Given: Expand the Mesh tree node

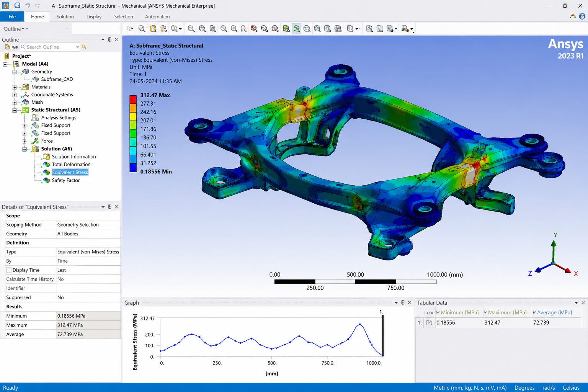Looking at the screenshot, I should (15, 102).
